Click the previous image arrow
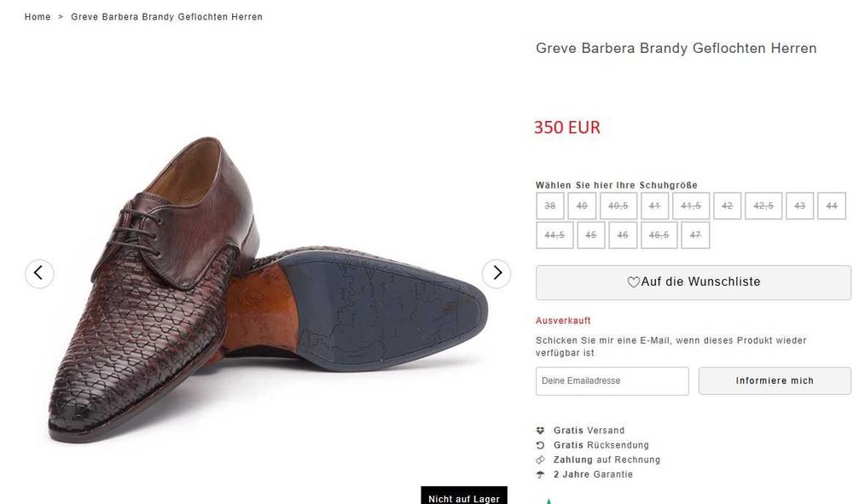853x504 pixels. (39, 274)
